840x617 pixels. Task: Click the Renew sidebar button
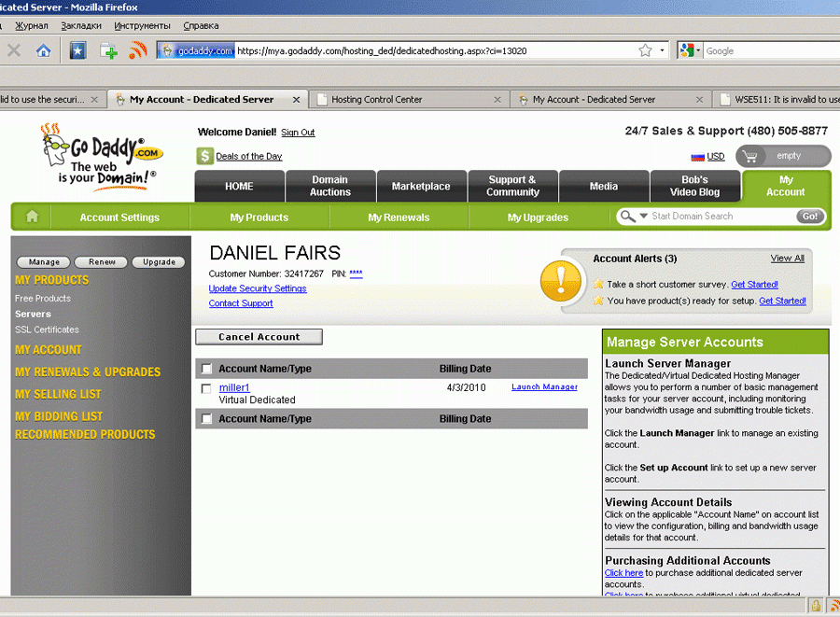click(101, 262)
